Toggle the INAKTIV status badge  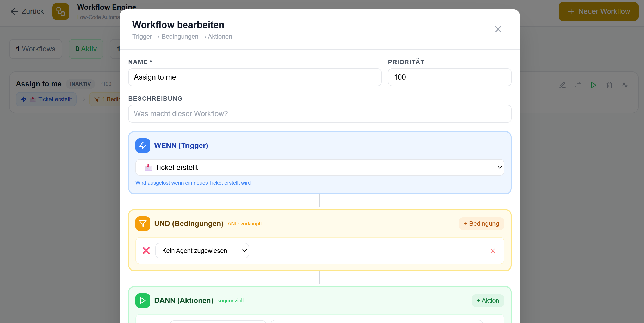click(x=80, y=84)
